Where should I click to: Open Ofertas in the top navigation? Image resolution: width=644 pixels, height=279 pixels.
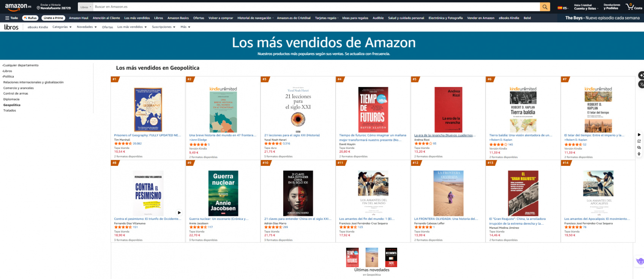point(199,18)
